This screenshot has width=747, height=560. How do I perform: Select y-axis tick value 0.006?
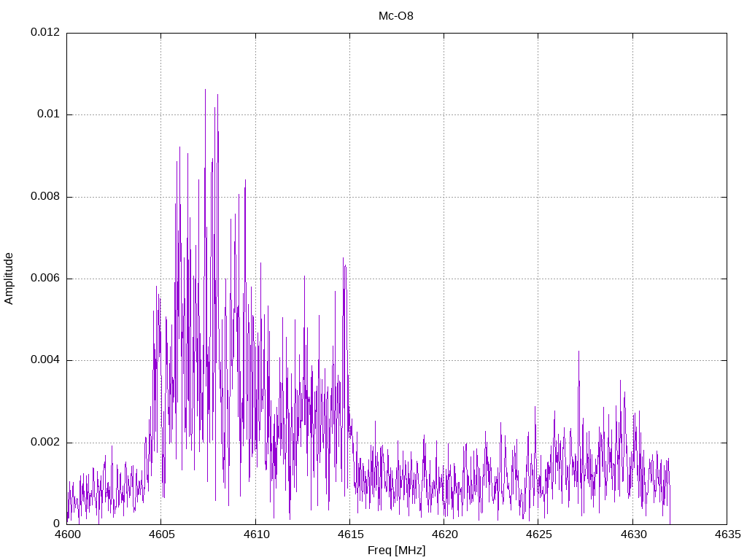[45, 279]
